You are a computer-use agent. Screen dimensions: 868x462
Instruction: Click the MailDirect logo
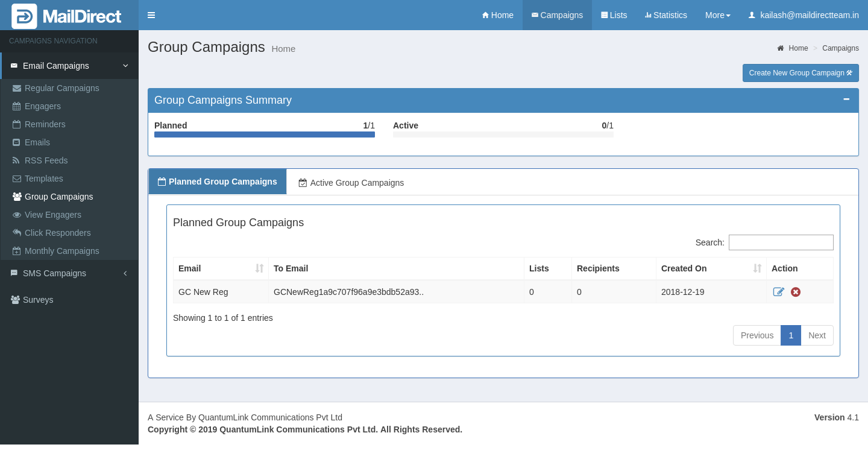click(67, 16)
